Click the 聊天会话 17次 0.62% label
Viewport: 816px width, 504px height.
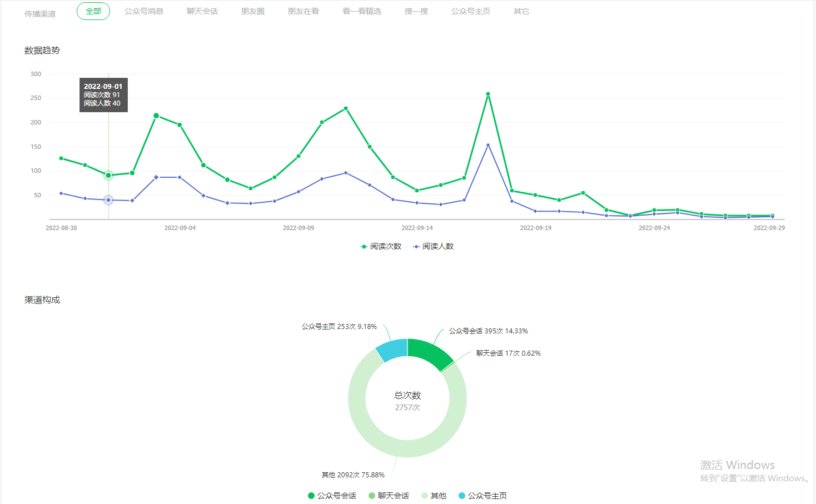tap(509, 353)
